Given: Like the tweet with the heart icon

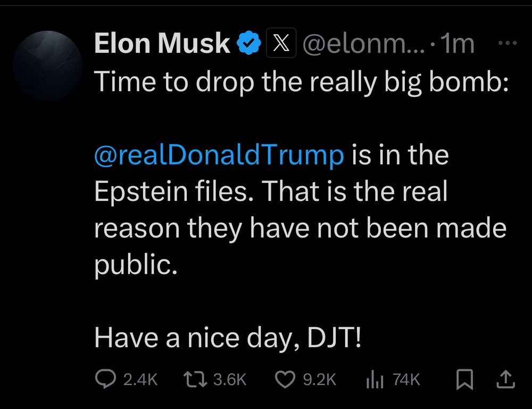Looking at the screenshot, I should tap(285, 379).
